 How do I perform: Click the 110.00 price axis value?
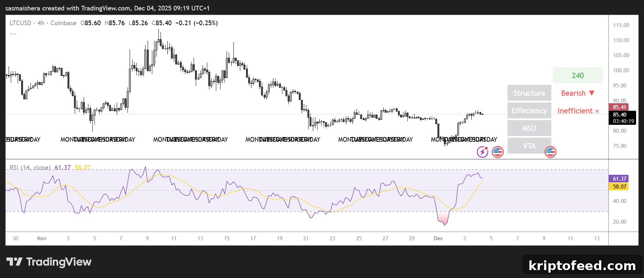tap(621, 40)
